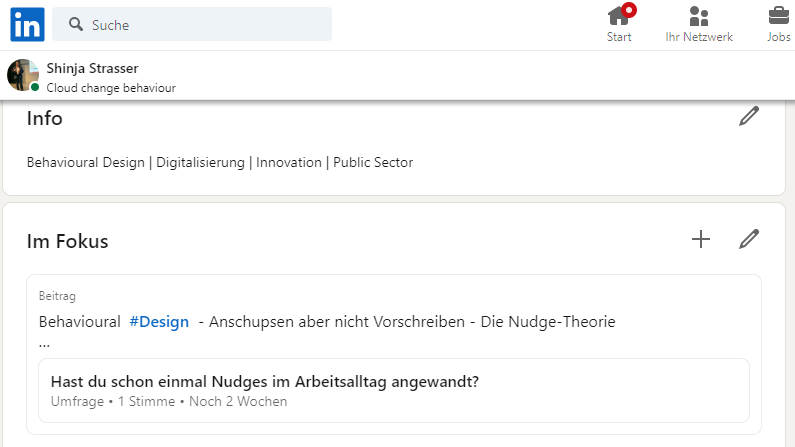This screenshot has height=447, width=795.
Task: Click the Cloud change behaviour headline
Action: coord(110,88)
